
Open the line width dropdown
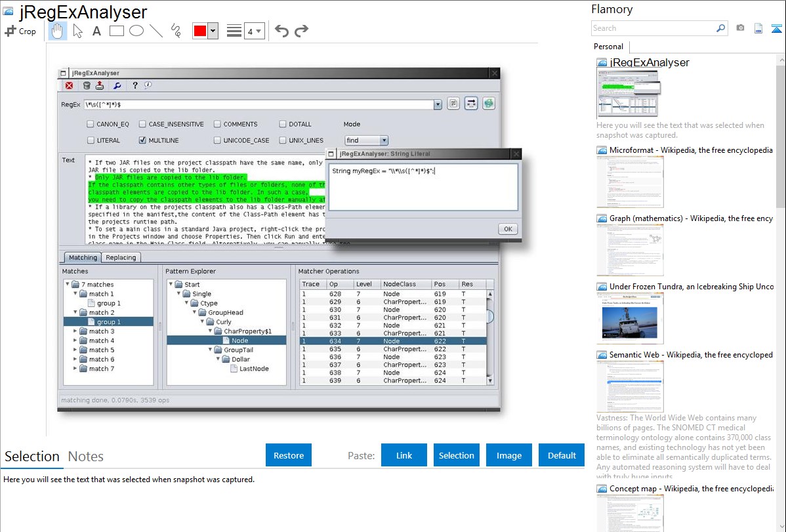[254, 31]
